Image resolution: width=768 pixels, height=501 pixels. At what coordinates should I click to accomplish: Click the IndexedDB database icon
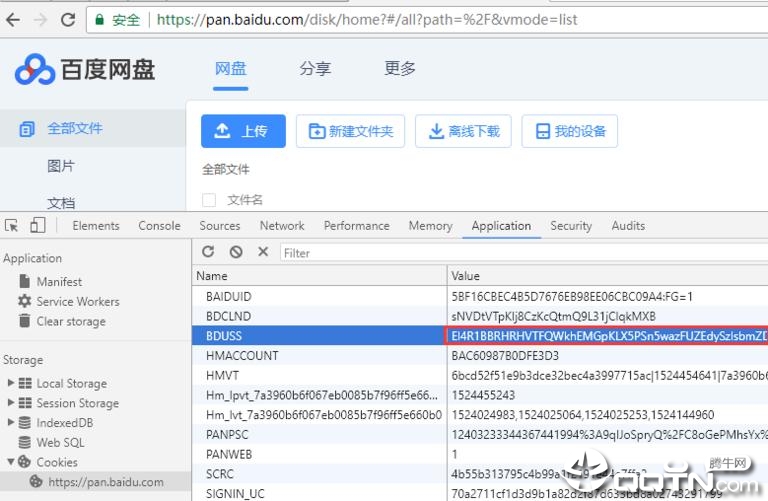pos(24,422)
